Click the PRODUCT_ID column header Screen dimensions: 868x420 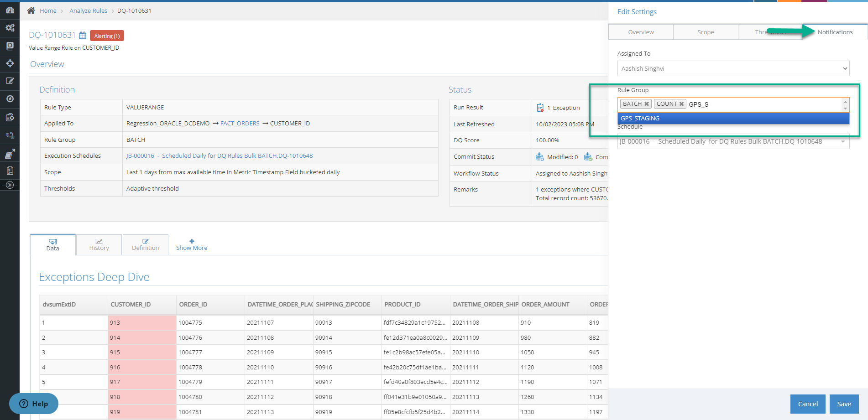pos(416,305)
